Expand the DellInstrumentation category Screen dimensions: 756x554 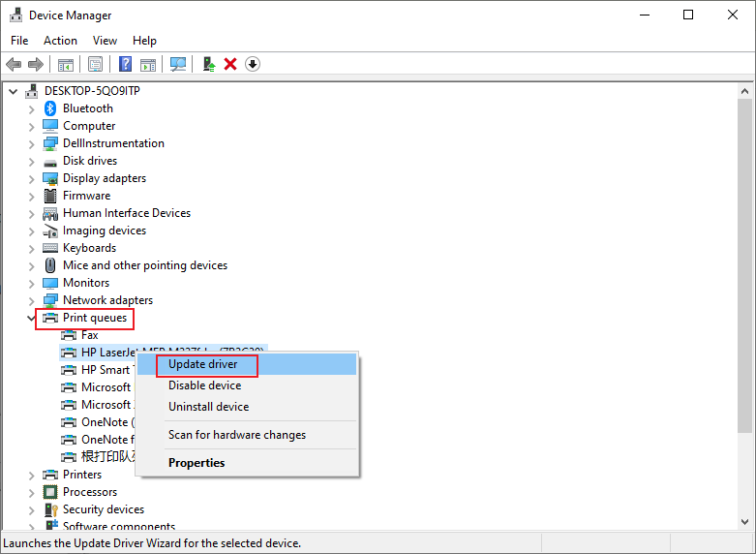tap(32, 144)
